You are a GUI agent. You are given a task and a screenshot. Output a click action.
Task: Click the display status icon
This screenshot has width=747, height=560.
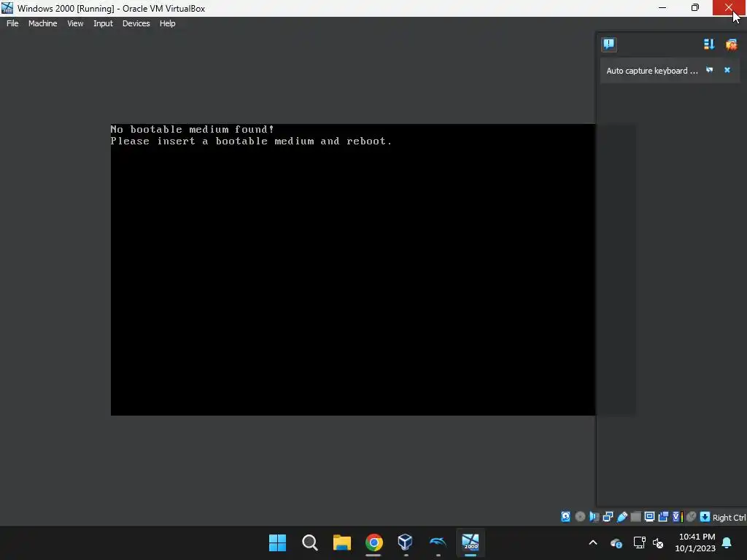click(649, 517)
